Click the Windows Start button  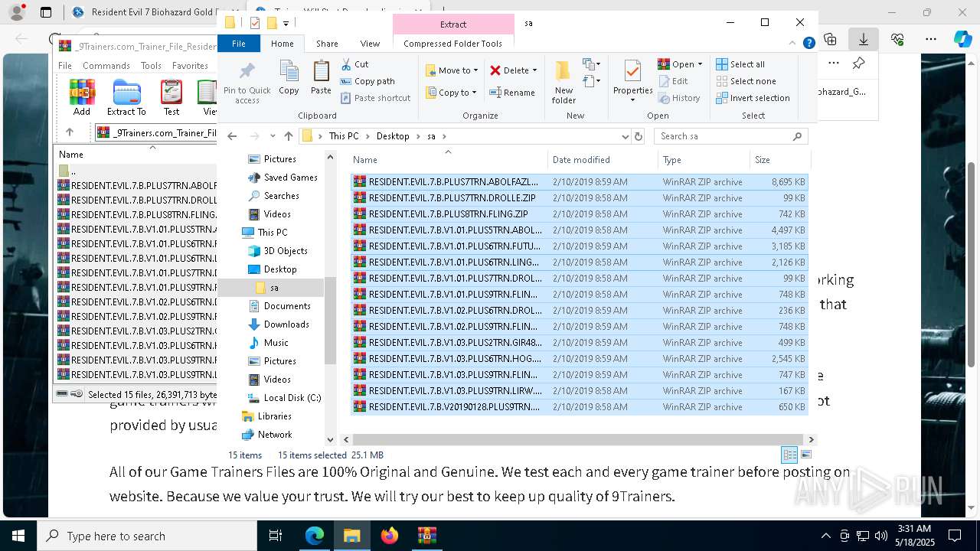[18, 536]
